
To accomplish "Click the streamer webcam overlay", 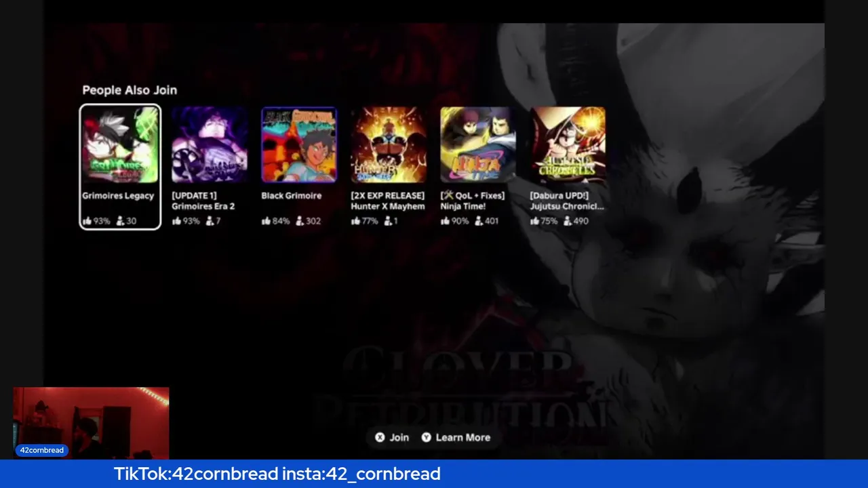I will 91,423.
